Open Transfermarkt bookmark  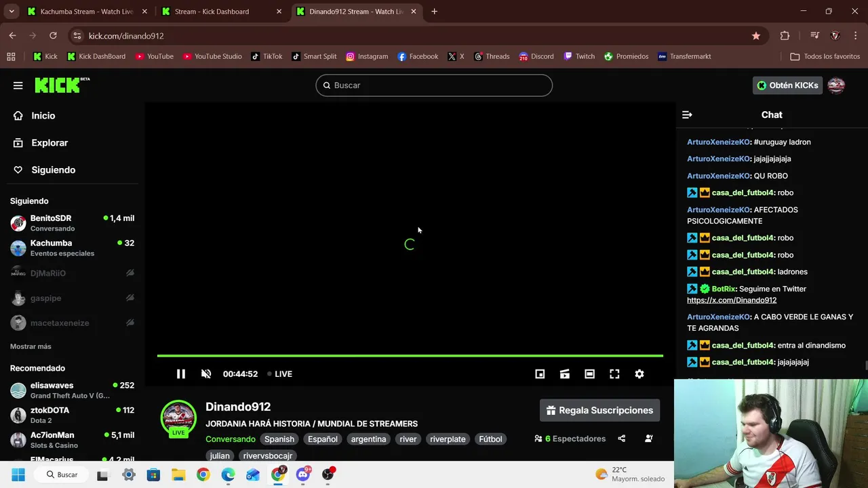[684, 56]
